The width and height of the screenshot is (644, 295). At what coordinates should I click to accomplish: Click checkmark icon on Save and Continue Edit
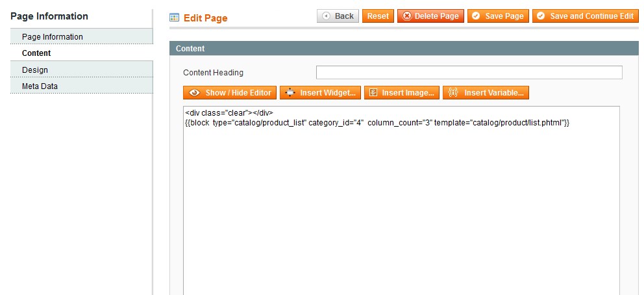coord(541,16)
